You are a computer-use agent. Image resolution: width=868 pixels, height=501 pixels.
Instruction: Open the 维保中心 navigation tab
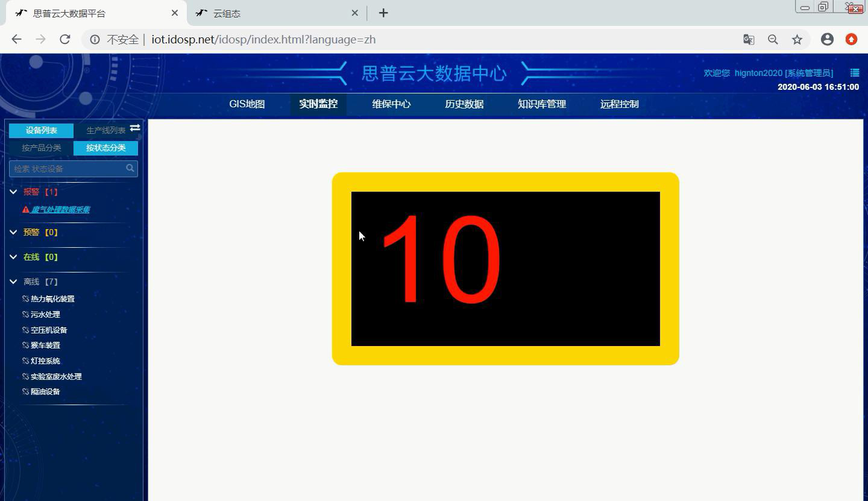[391, 104]
